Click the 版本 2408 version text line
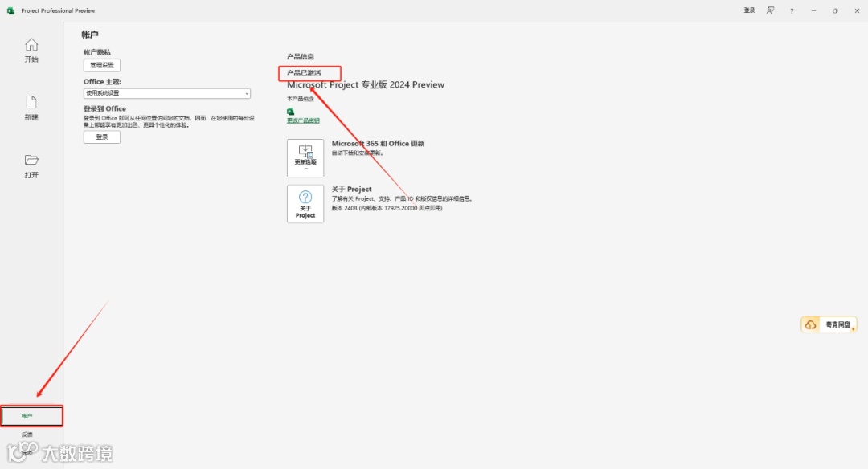Image resolution: width=868 pixels, height=469 pixels. (387, 208)
